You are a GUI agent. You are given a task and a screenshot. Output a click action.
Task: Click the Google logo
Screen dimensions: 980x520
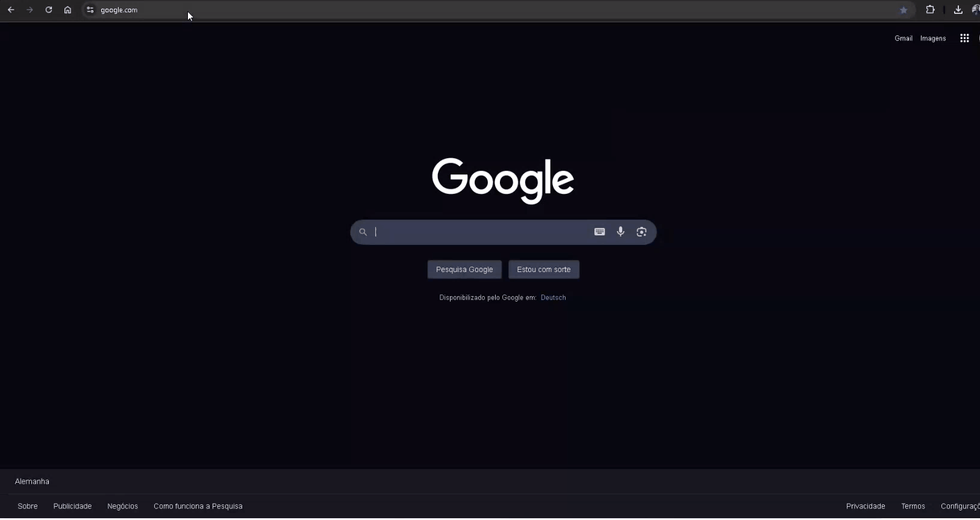click(503, 181)
